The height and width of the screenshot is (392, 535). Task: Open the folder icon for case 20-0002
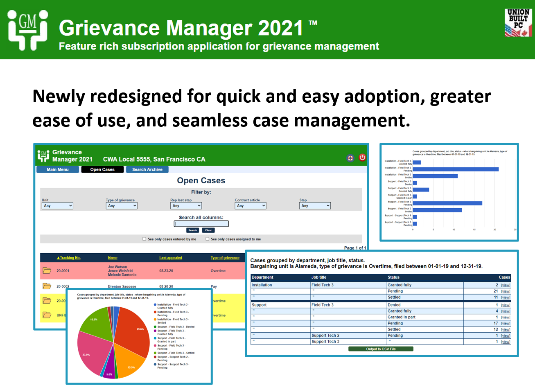(47, 286)
